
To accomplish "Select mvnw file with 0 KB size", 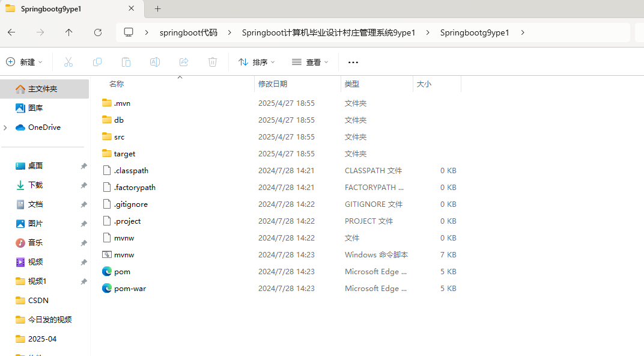I will pos(124,238).
